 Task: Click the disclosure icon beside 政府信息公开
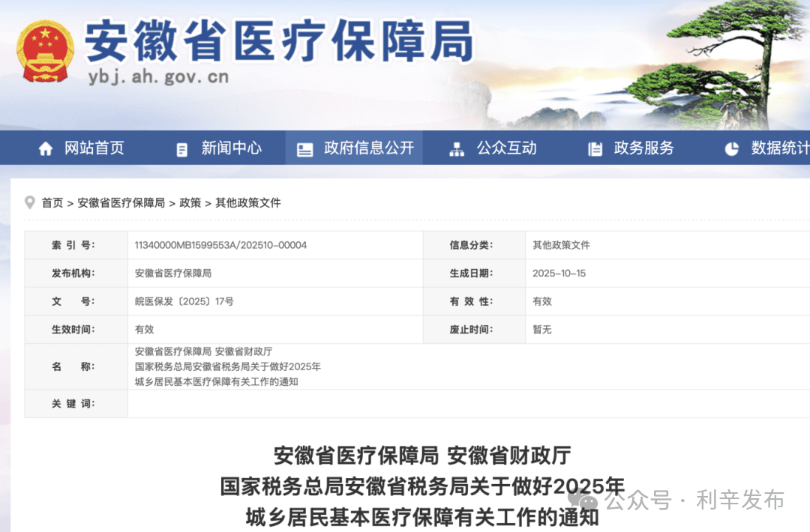(x=304, y=147)
